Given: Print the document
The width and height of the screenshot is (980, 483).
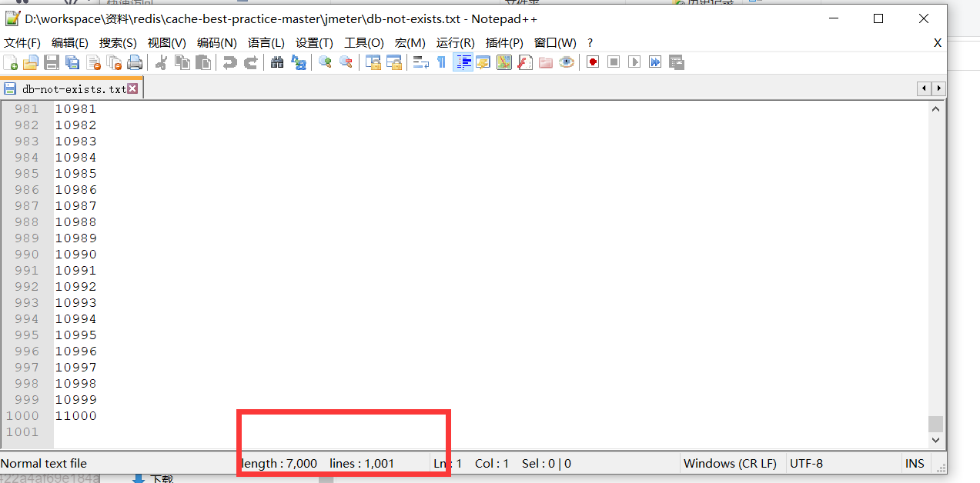Looking at the screenshot, I should [135, 62].
